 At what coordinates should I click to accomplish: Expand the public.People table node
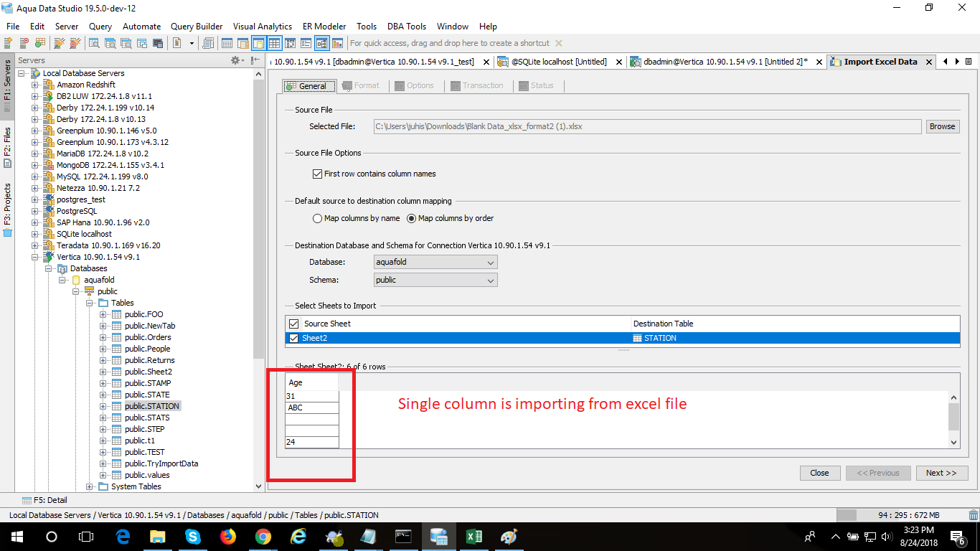point(103,349)
